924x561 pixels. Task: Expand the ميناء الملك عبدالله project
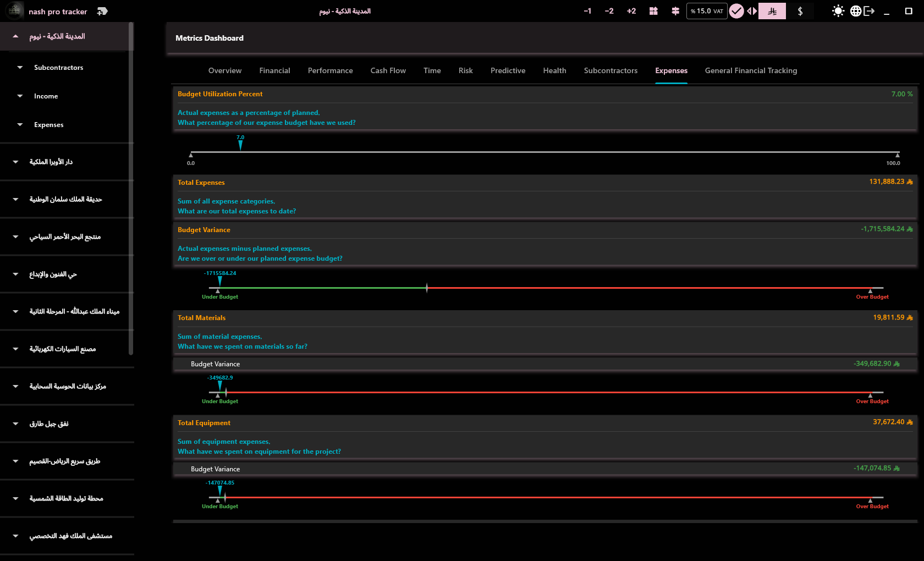click(15, 312)
